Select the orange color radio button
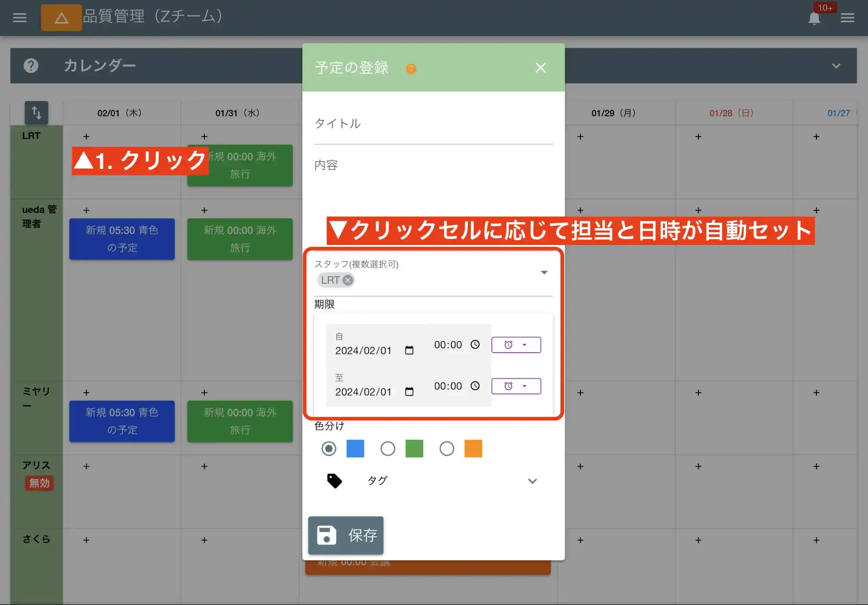The width and height of the screenshot is (868, 605). pyautogui.click(x=447, y=449)
